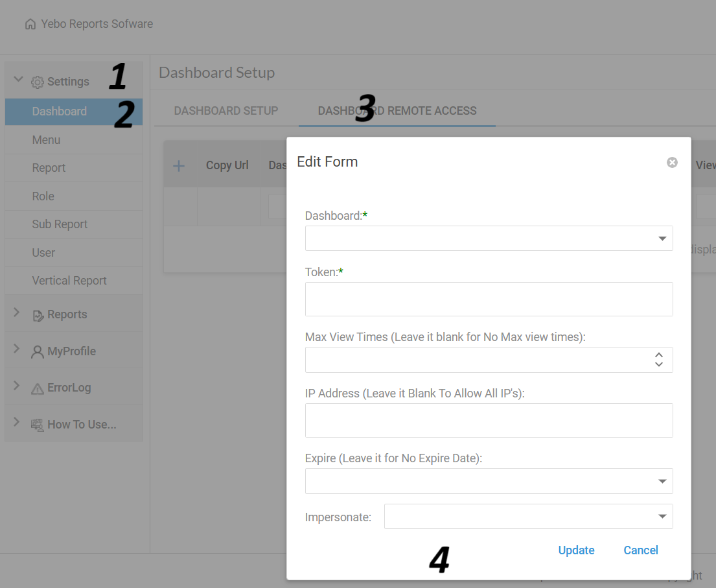
Task: Open Vertical Report in sidebar
Action: tap(74, 281)
